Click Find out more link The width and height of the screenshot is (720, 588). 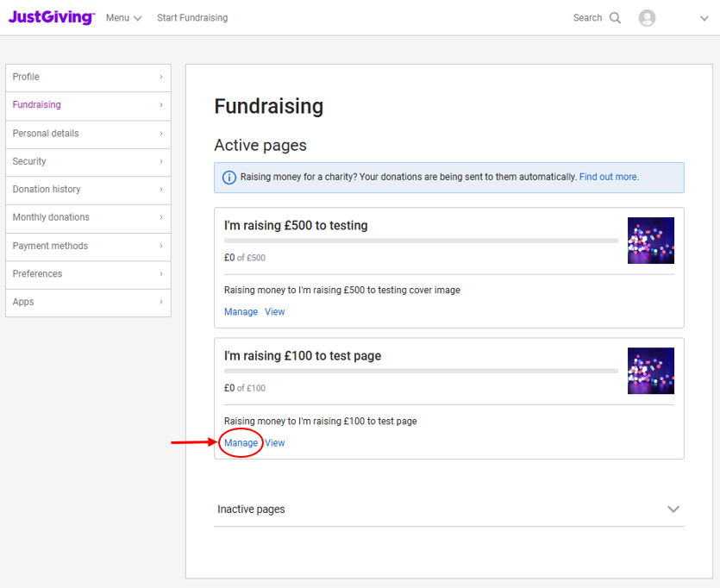(x=608, y=177)
